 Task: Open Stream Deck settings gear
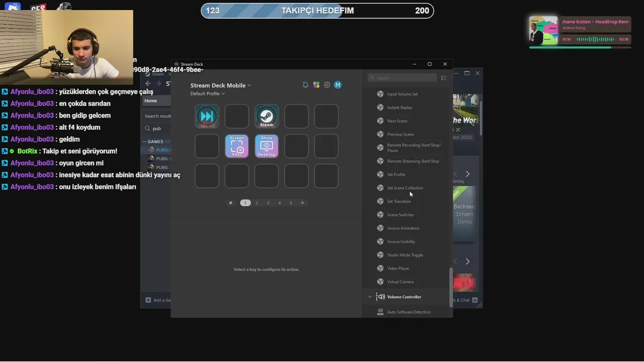[327, 85]
